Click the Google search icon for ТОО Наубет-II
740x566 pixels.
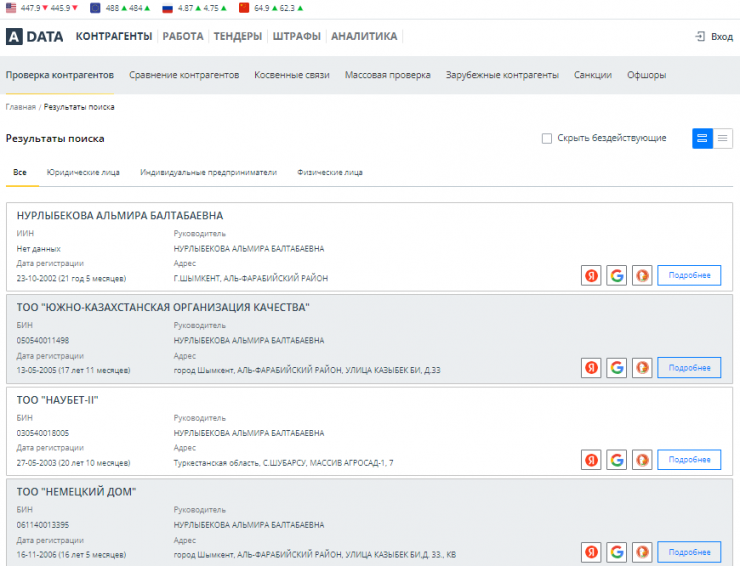(x=617, y=460)
